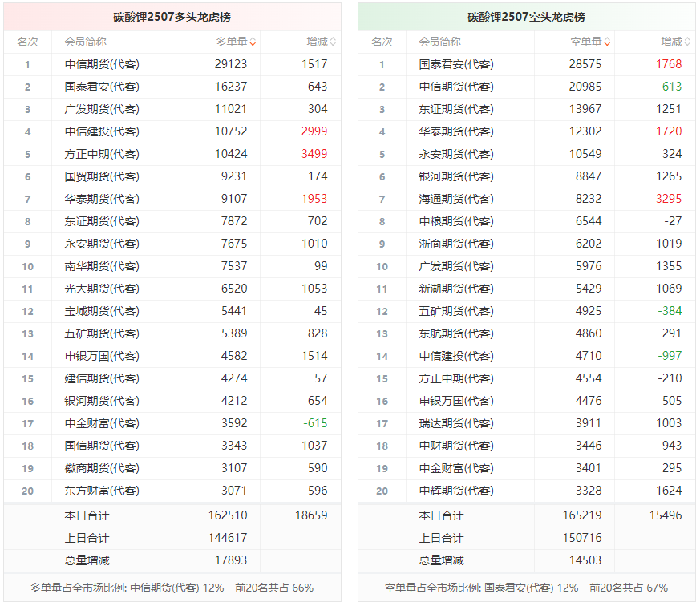This screenshot has height=606, width=700.
Task: Click 名次 header in long table
Action: click(x=28, y=42)
